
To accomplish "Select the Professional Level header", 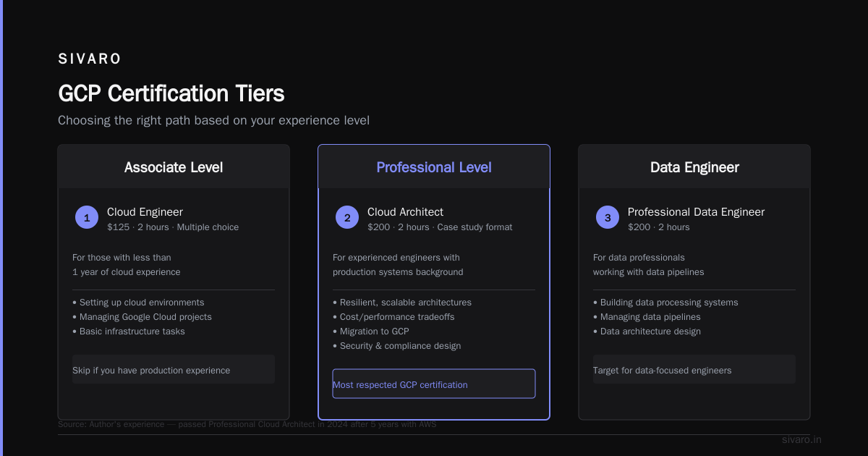I will 434,167.
